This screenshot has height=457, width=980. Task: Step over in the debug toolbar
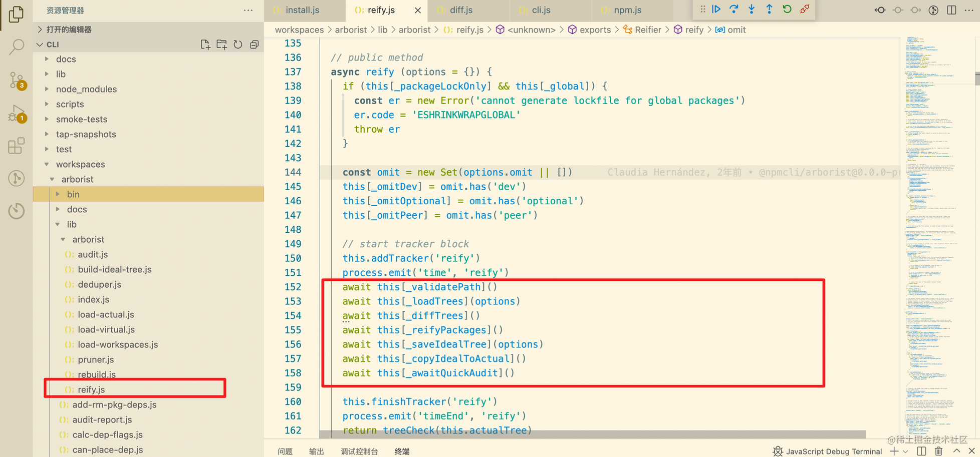[x=734, y=9]
